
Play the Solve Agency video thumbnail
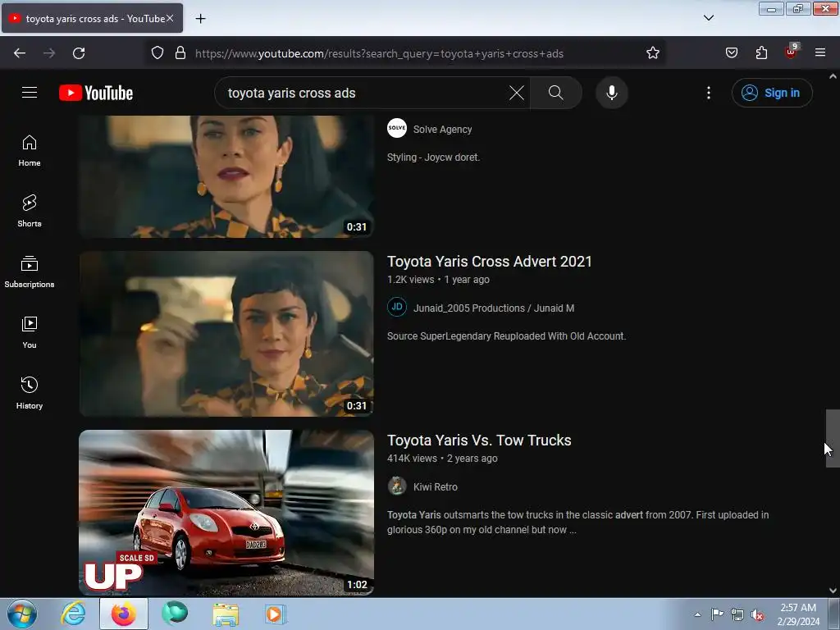click(226, 176)
